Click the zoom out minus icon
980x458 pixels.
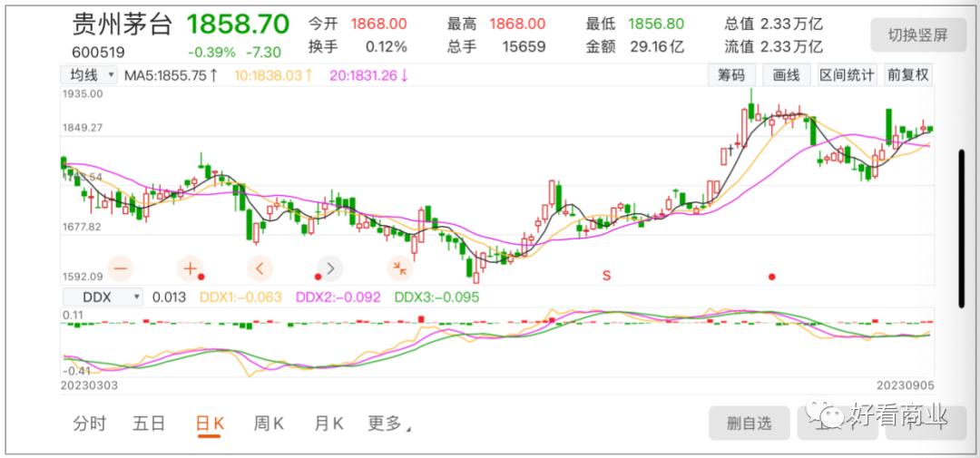(121, 268)
